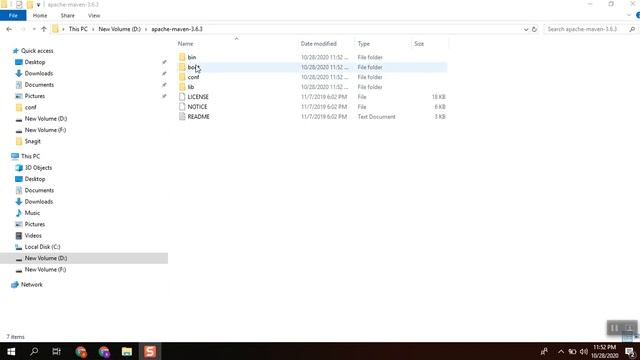
Task: Sort by Name column
Action: tap(185, 44)
